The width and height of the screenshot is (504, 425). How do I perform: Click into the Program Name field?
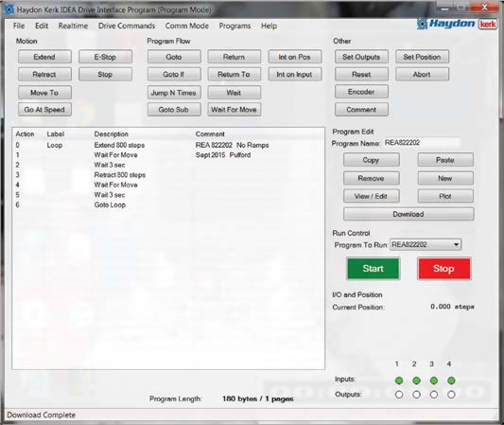[x=423, y=143]
